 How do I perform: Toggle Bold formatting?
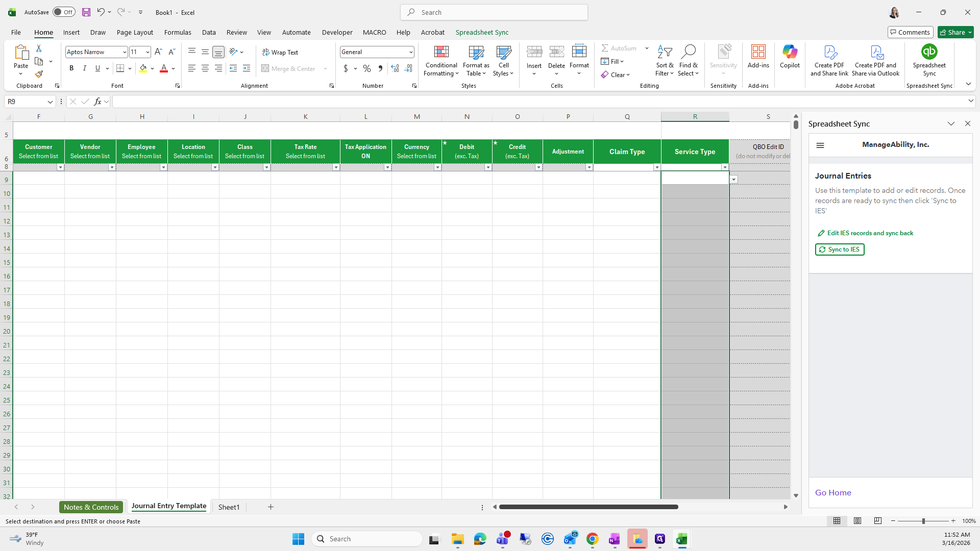click(x=71, y=68)
